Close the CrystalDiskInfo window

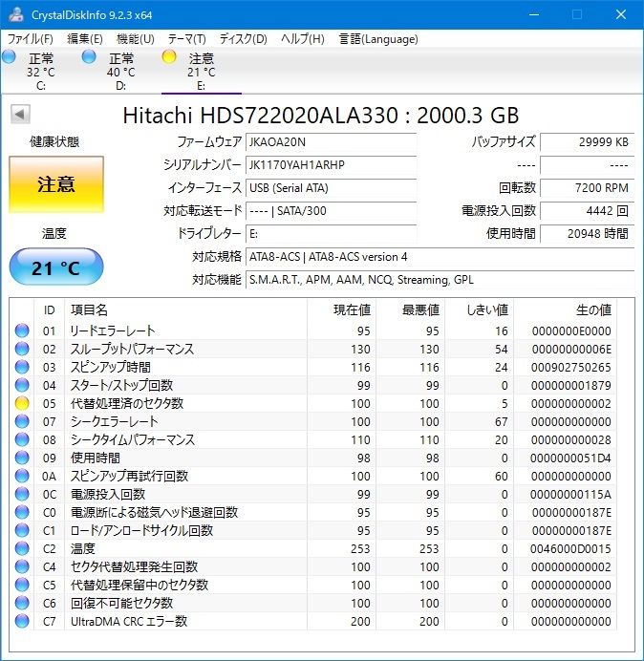point(621,14)
